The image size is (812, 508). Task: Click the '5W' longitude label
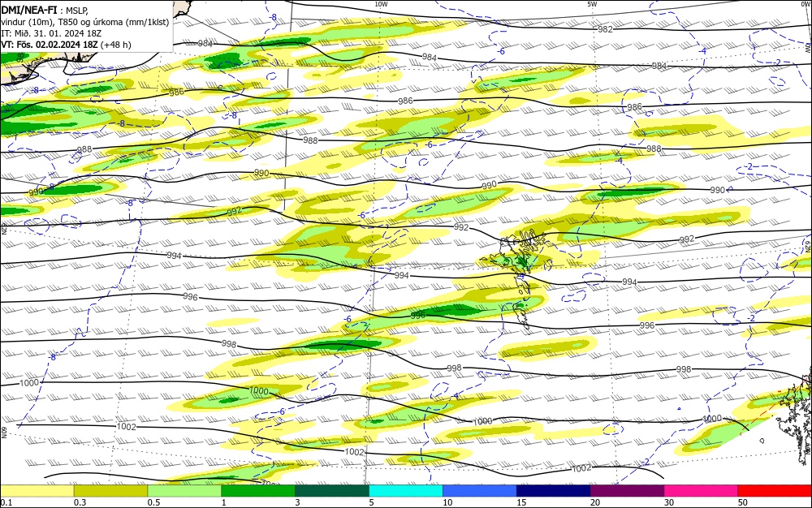pos(593,4)
